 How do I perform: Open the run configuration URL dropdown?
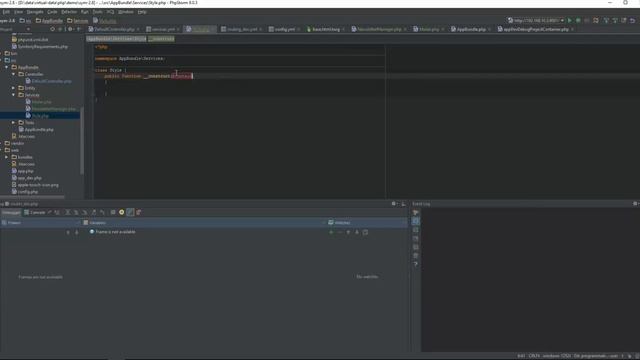[x=536, y=20]
